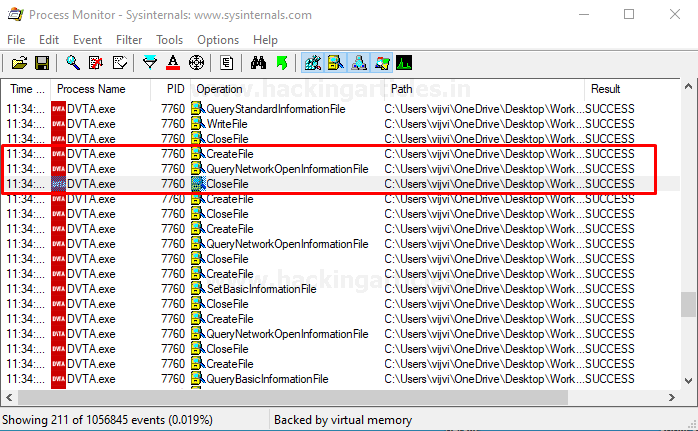This screenshot has width=698, height=431.
Task: Click the Jump To Object green arrow icon
Action: pyautogui.click(x=282, y=63)
